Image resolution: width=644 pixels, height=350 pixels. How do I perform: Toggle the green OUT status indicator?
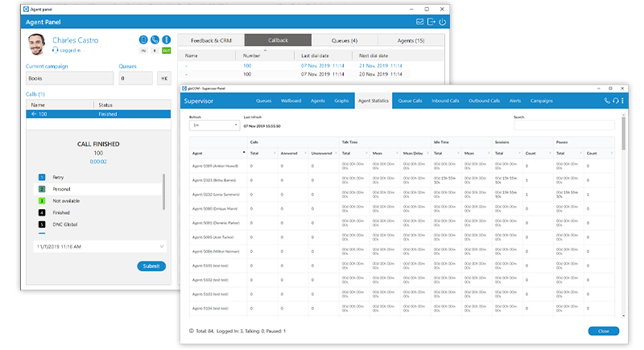coord(166,50)
